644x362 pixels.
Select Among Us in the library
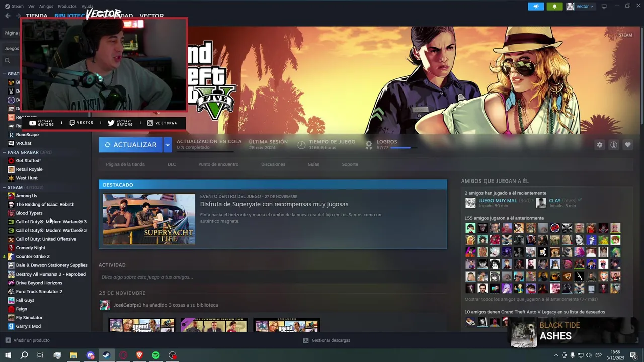[27, 196]
